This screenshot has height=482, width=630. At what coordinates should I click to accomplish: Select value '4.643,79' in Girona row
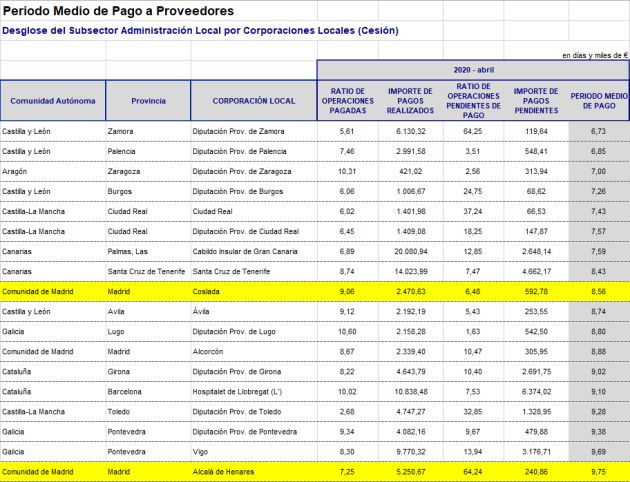(411, 372)
